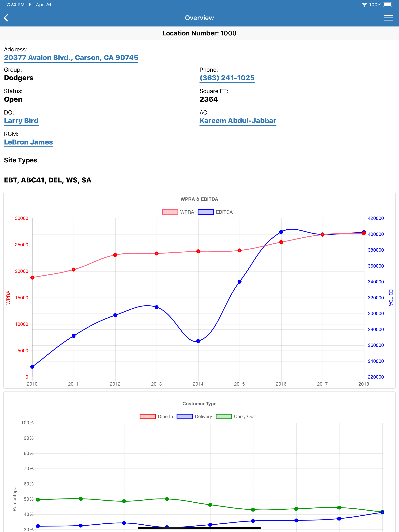Click the 420000 EBITDA axis label
Image resolution: width=399 pixels, height=532 pixels.
point(376,218)
